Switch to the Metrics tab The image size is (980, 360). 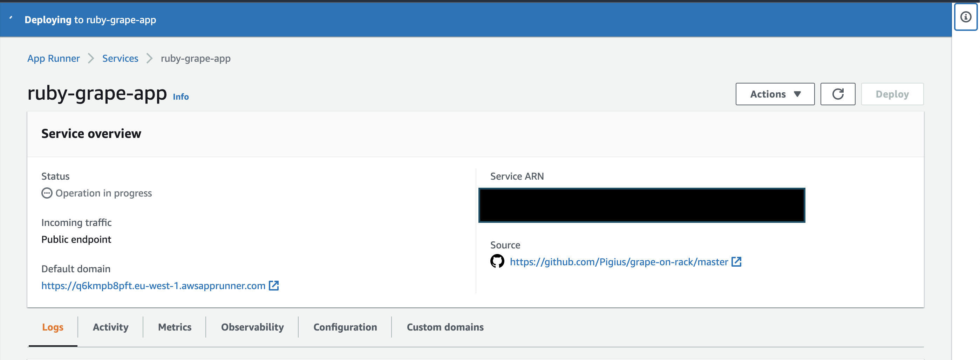tap(175, 327)
